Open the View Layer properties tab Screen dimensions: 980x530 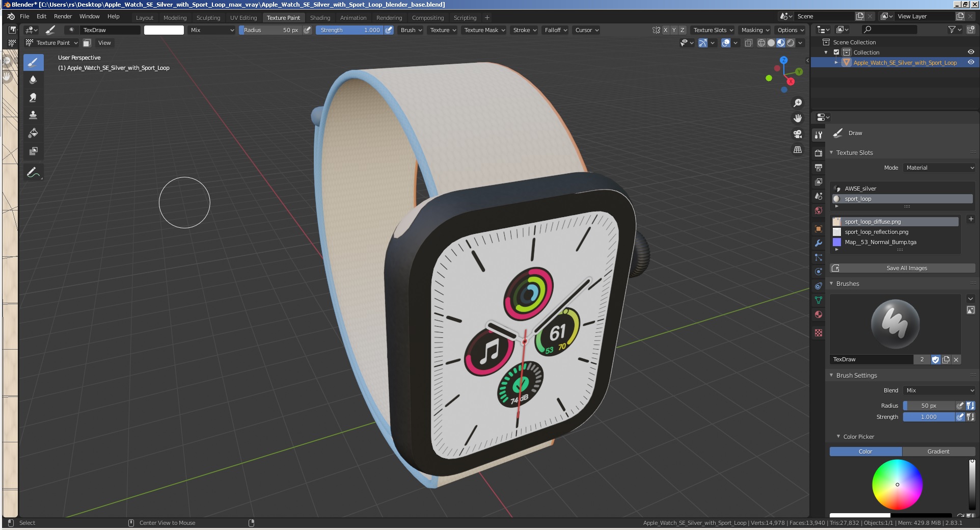pos(819,181)
